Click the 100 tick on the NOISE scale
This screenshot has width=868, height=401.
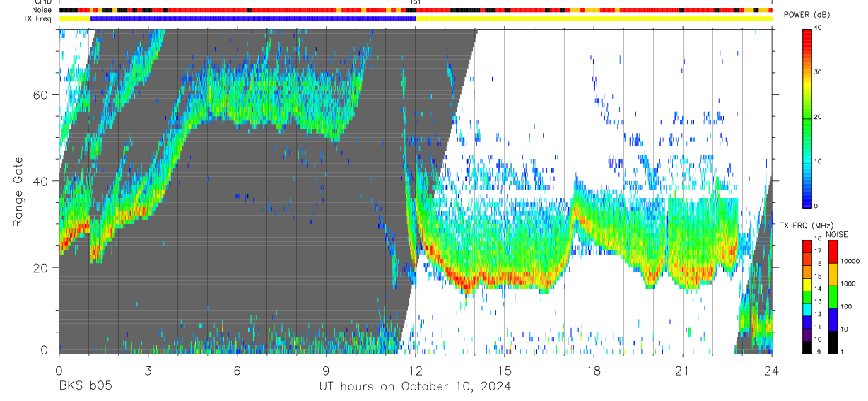pos(845,307)
